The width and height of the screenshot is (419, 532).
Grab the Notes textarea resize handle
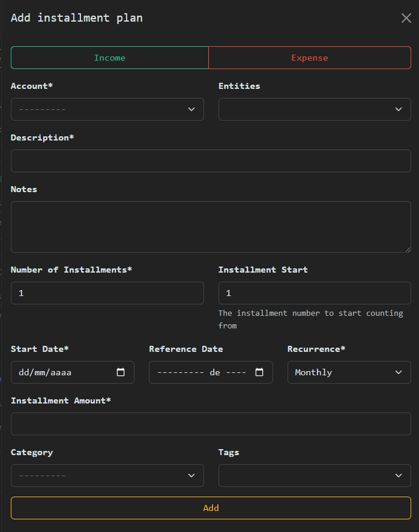point(408,250)
